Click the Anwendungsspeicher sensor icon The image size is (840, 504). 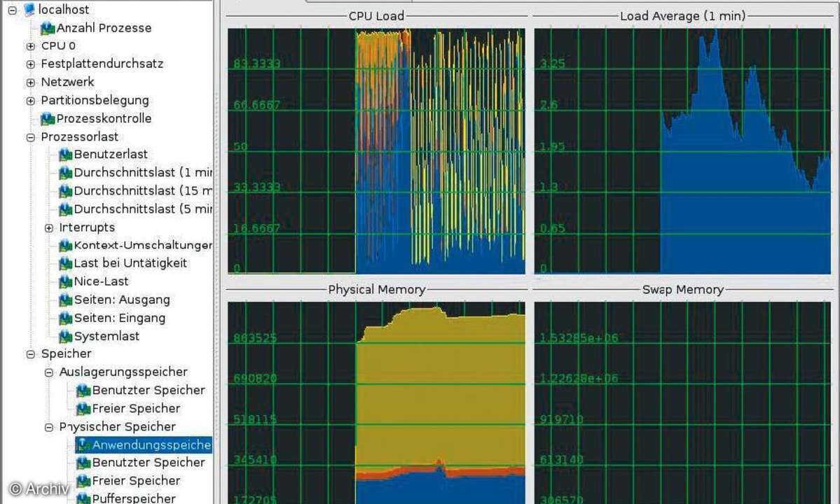tap(83, 444)
